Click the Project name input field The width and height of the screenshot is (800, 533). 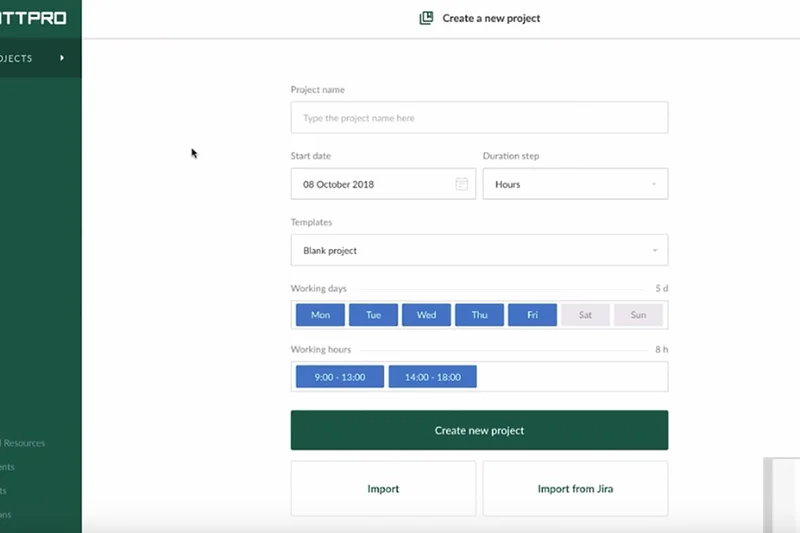point(479,118)
